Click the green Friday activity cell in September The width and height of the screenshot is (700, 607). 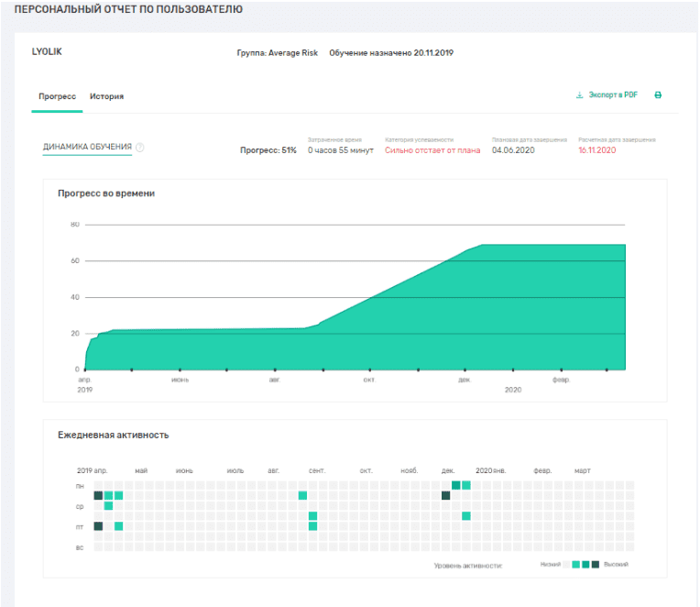click(x=312, y=526)
